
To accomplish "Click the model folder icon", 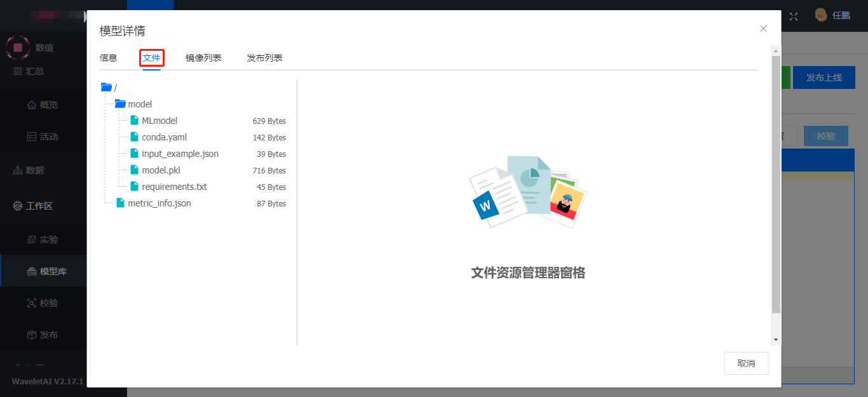I will tap(120, 104).
